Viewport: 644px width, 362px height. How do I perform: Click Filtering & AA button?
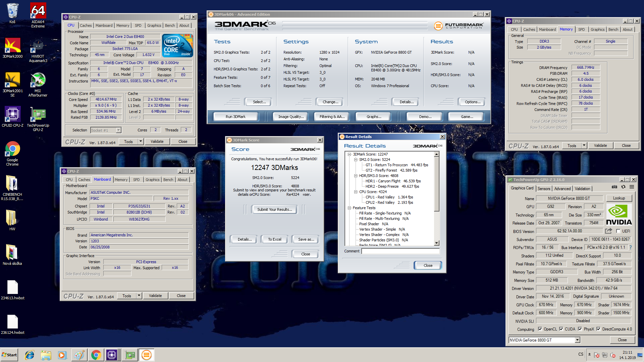[x=331, y=117]
